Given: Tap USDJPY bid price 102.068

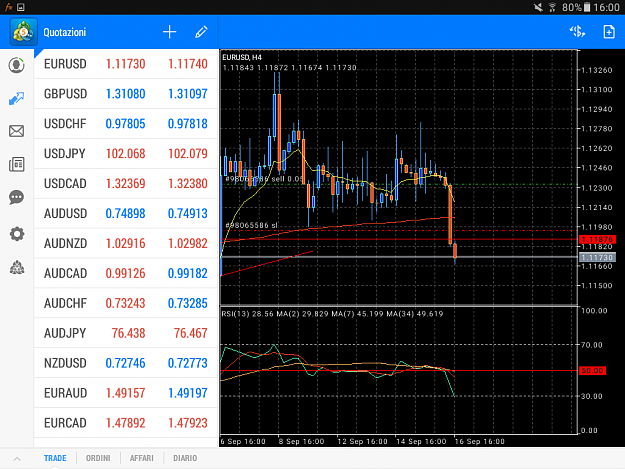Looking at the screenshot, I should [x=126, y=153].
